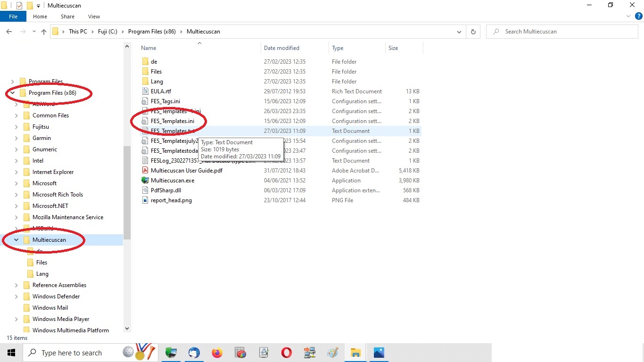Select the 'Files' folder name in list

tap(156, 72)
